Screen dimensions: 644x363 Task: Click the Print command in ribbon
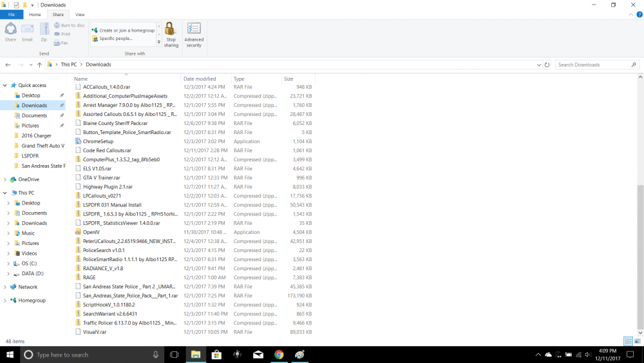(62, 34)
